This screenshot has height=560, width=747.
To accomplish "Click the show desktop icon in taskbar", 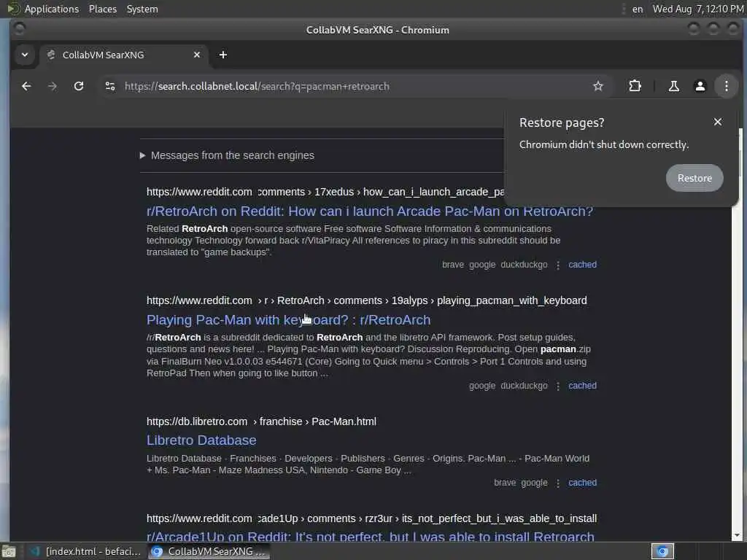I will 9,551.
